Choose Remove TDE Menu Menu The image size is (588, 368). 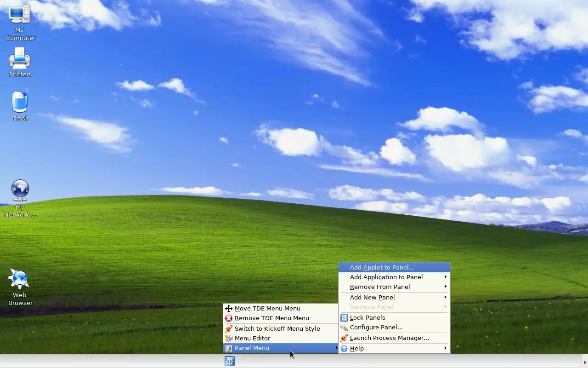pos(280,318)
